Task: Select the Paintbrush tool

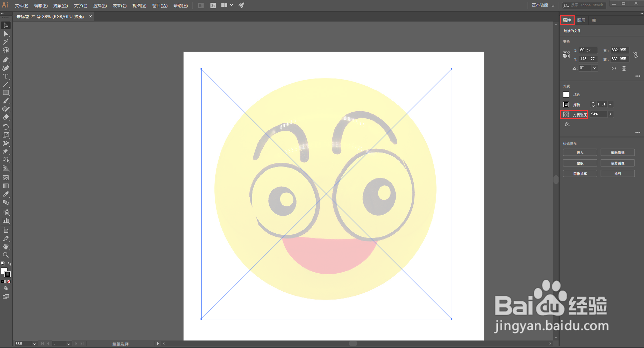Action: pyautogui.click(x=6, y=101)
